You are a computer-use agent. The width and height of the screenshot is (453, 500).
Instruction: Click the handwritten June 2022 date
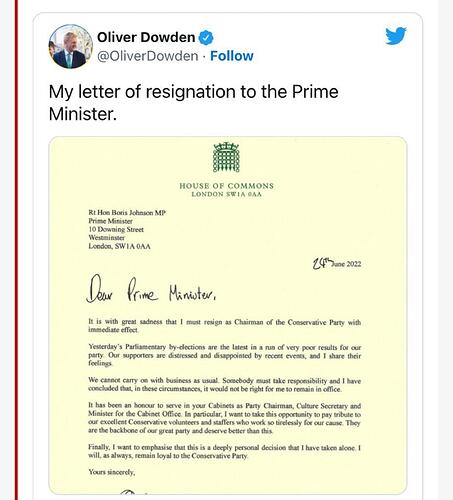point(337,264)
